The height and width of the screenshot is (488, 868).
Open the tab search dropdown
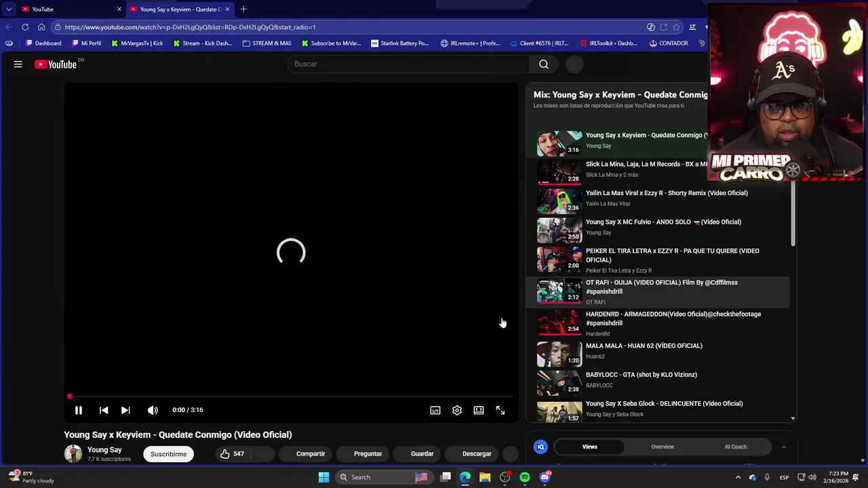point(8,9)
